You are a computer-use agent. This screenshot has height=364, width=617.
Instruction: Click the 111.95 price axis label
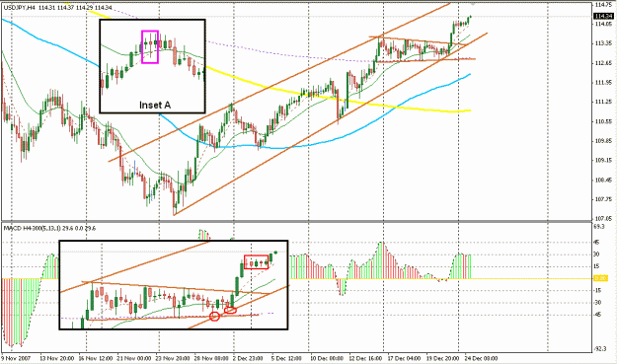click(x=603, y=83)
